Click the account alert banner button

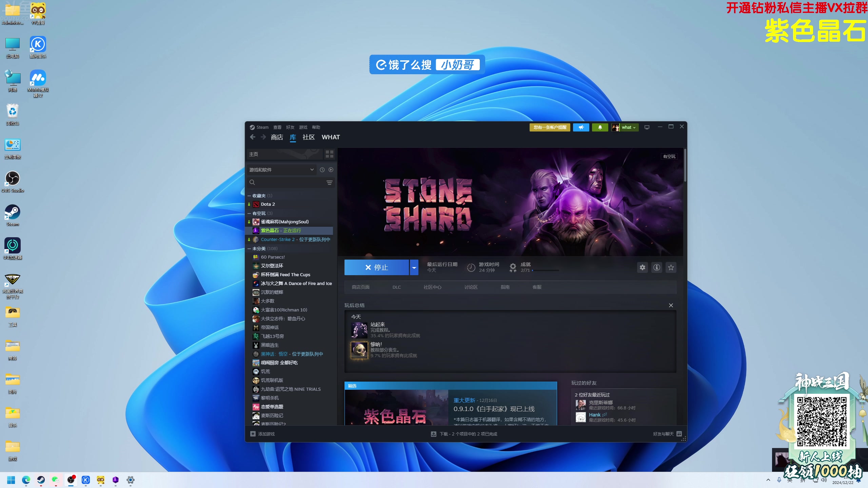pyautogui.click(x=550, y=127)
